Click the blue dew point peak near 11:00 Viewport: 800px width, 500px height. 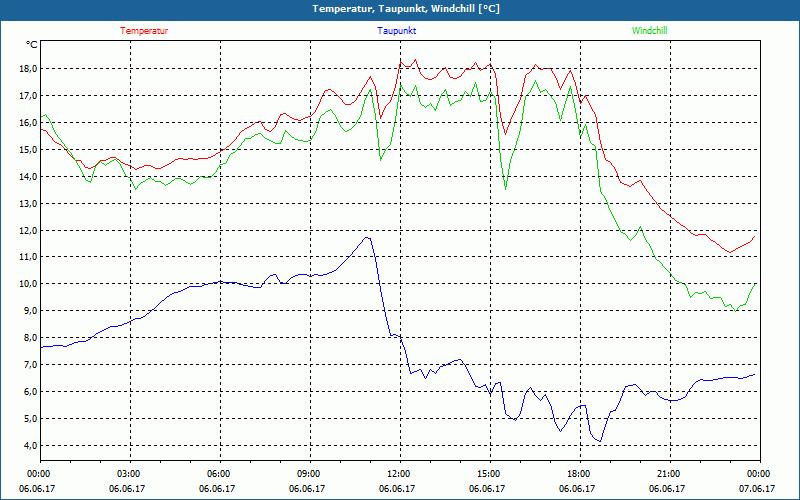click(366, 237)
